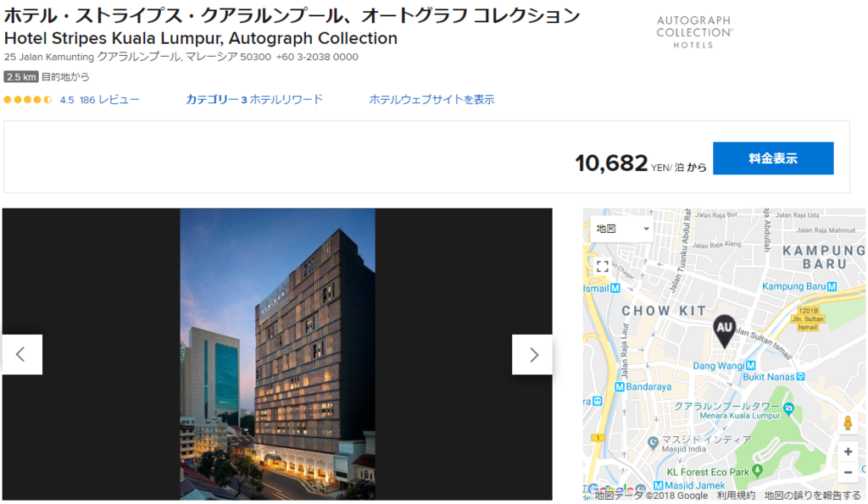Image resolution: width=868 pixels, height=504 pixels.
Task: Click Kampung Baru station marker
Action: (832, 286)
